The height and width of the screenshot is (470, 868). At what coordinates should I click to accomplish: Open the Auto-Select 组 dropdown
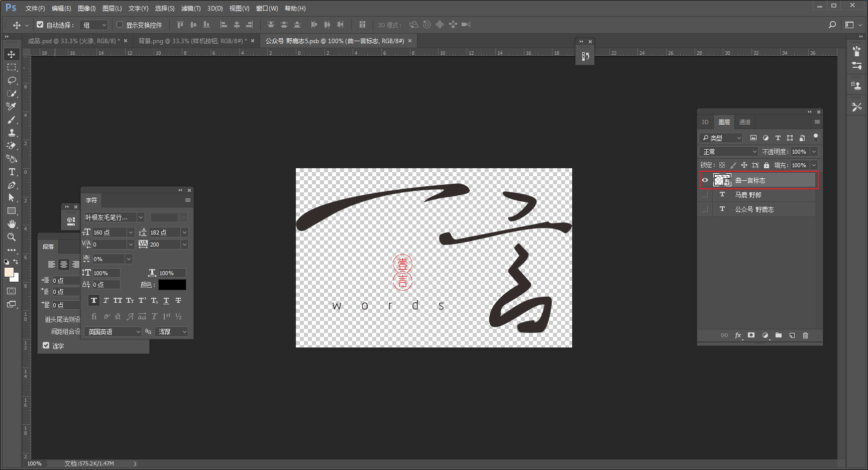(x=94, y=25)
